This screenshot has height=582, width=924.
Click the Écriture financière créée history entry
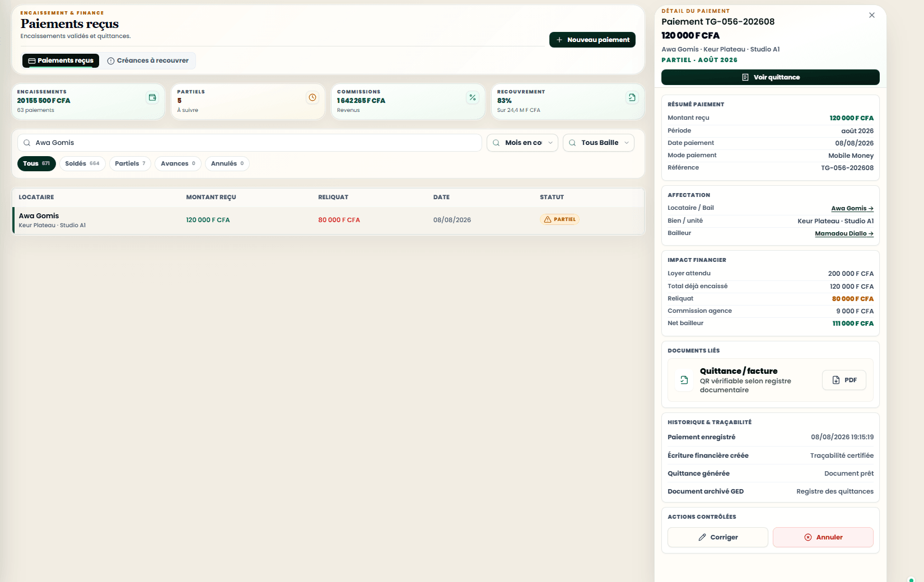tap(771, 456)
